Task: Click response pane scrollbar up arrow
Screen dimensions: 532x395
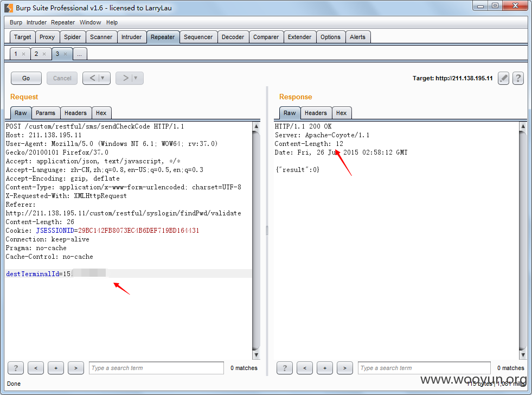Action: 523,126
